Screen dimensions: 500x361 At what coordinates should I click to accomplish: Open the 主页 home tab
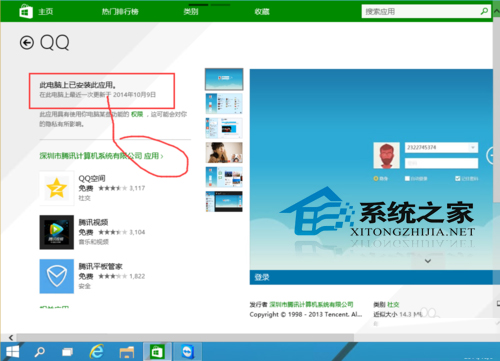46,12
